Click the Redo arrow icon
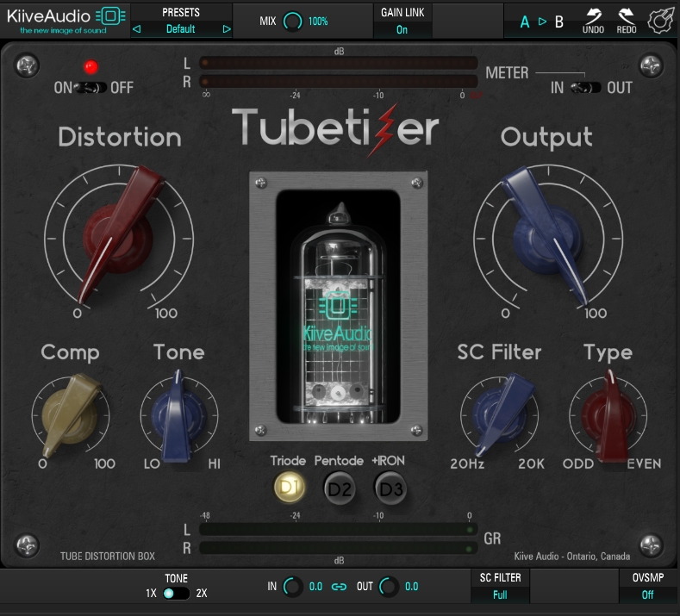Screen dimensions: 680x616 (627, 16)
